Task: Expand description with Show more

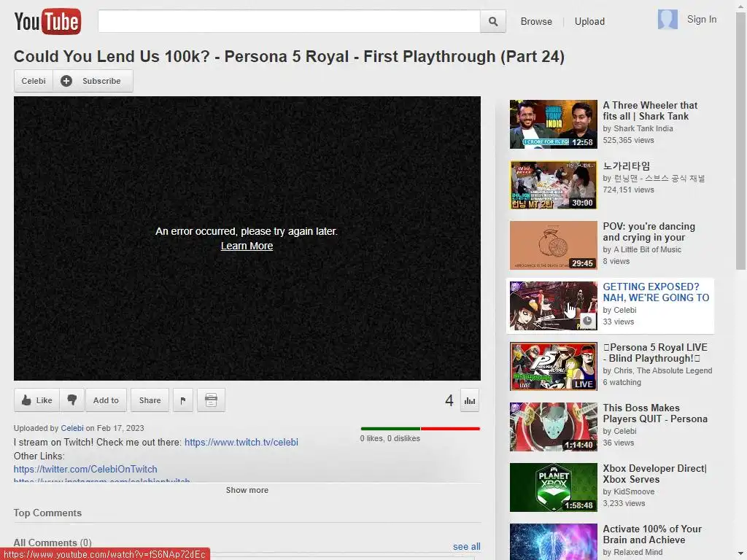Action: (247, 490)
